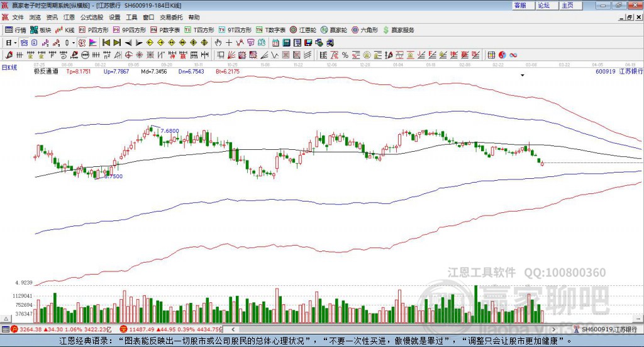Click the 客服 button in title bar
The width and height of the screenshot is (644, 347).
[x=523, y=5]
